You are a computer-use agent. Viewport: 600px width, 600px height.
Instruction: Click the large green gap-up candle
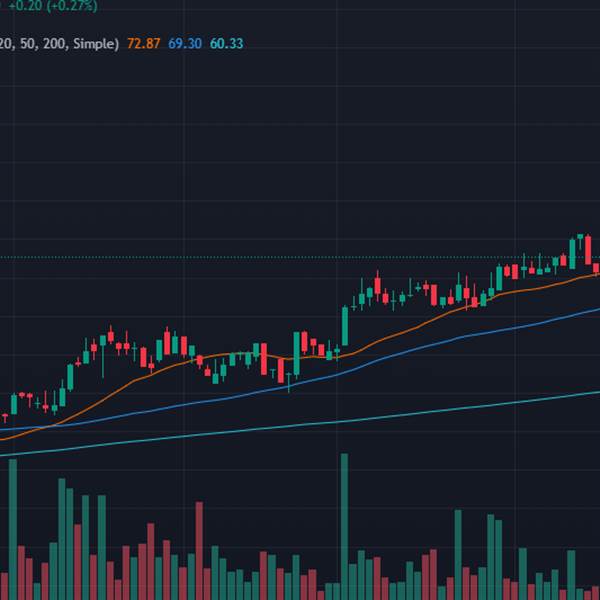coord(345,326)
